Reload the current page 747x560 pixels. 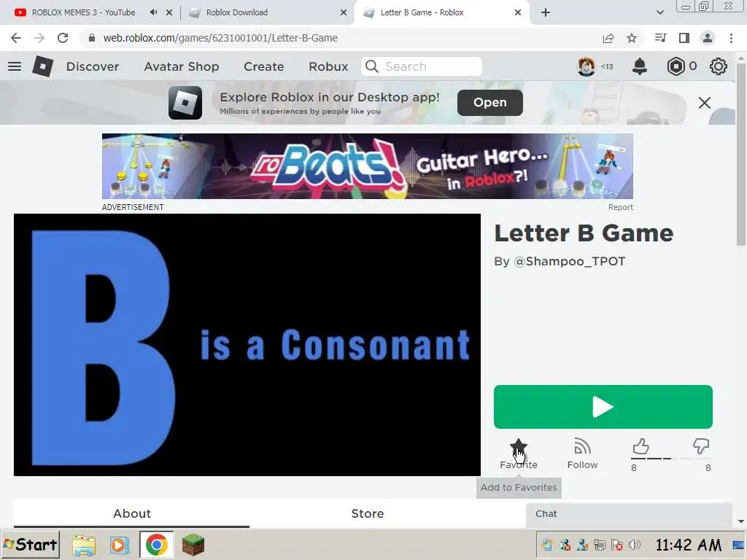[63, 38]
